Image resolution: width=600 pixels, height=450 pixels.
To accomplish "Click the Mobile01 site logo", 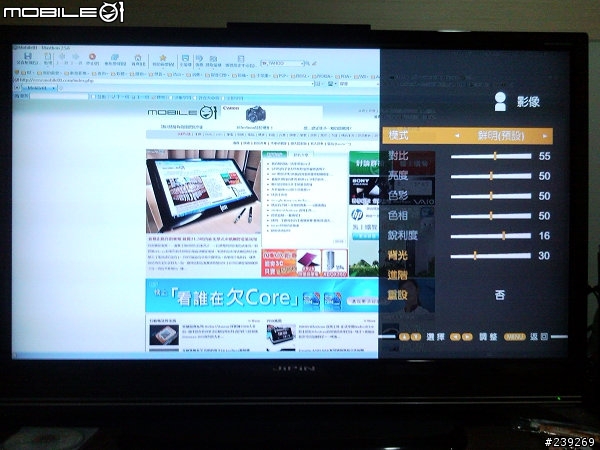I will (x=182, y=112).
